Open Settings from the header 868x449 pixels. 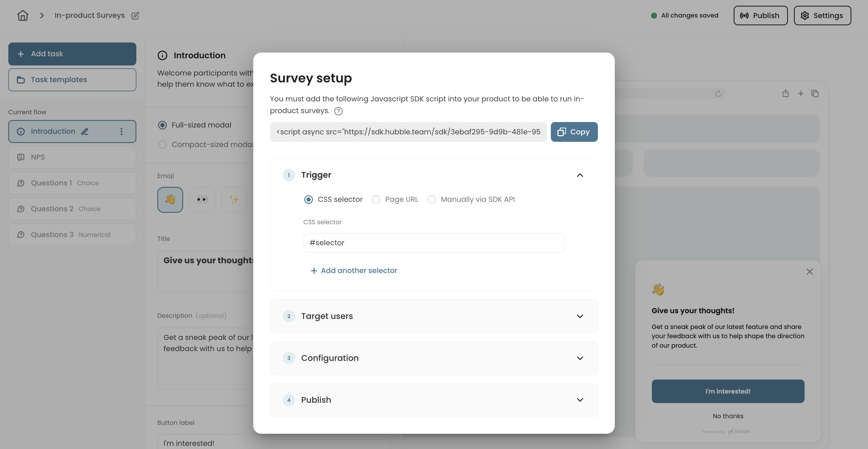[x=822, y=16]
